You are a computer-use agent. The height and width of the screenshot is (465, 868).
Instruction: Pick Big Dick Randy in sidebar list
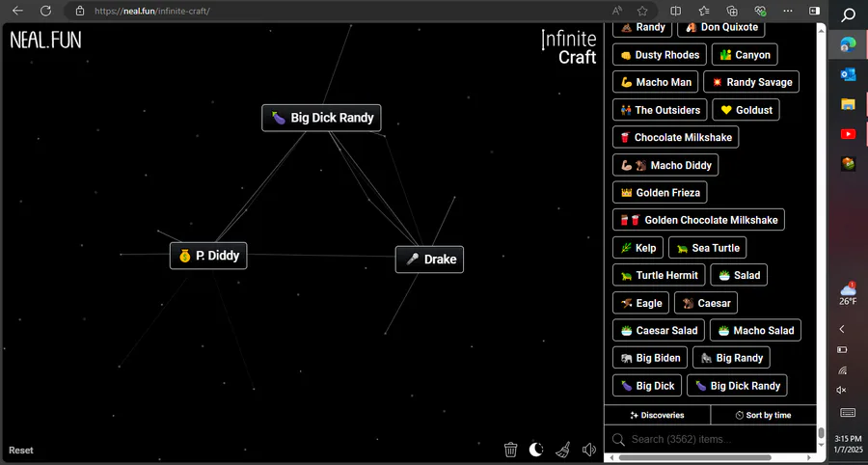[737, 385]
